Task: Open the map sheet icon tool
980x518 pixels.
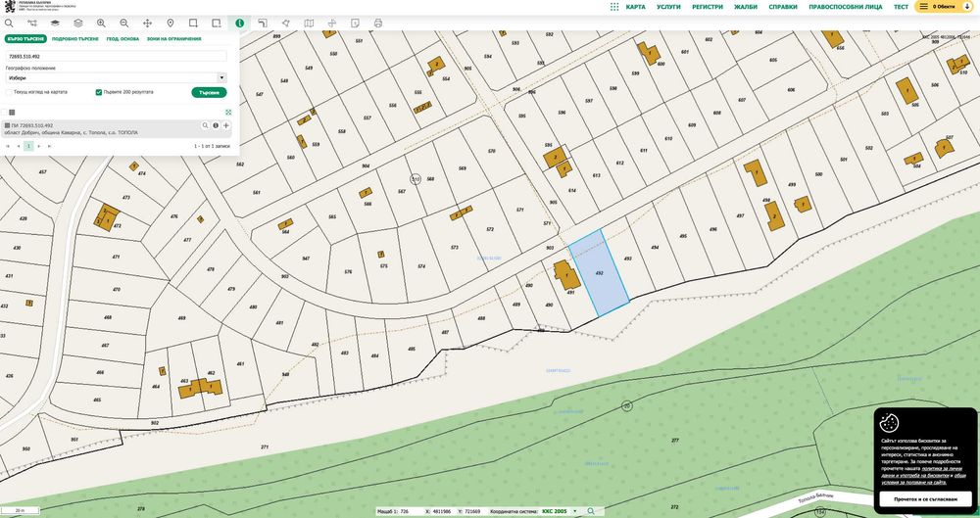Action: (x=309, y=24)
